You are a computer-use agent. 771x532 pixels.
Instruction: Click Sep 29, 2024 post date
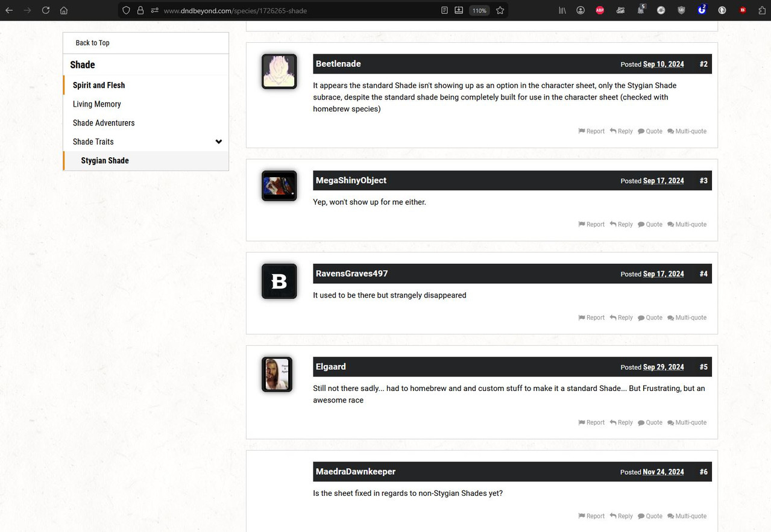click(663, 367)
